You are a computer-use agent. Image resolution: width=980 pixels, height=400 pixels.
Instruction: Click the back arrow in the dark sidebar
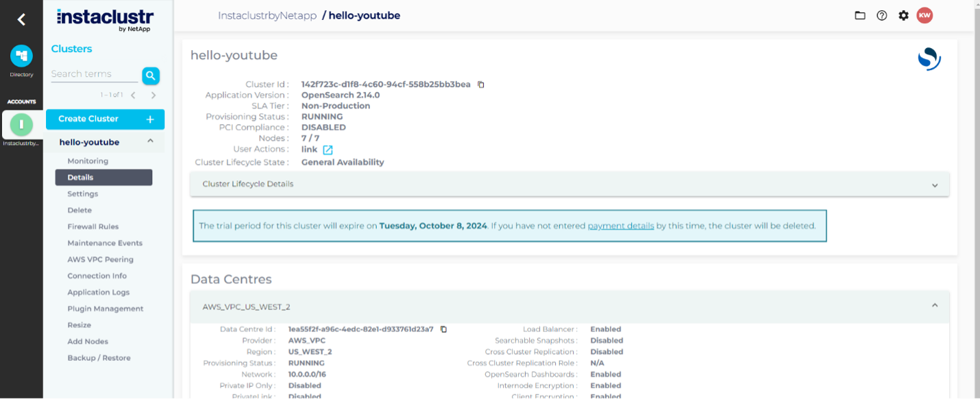tap(21, 20)
